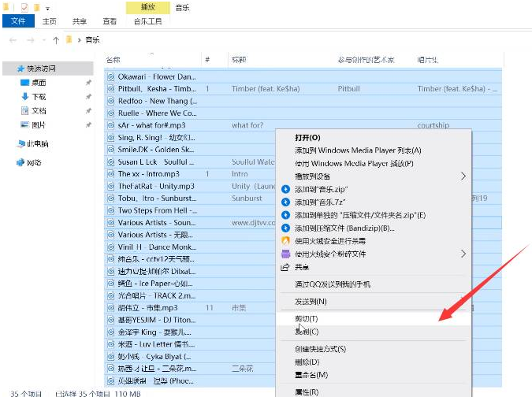The height and width of the screenshot is (397, 532).
Task: Unpin 文档 using its pin icon
Action: pos(88,110)
